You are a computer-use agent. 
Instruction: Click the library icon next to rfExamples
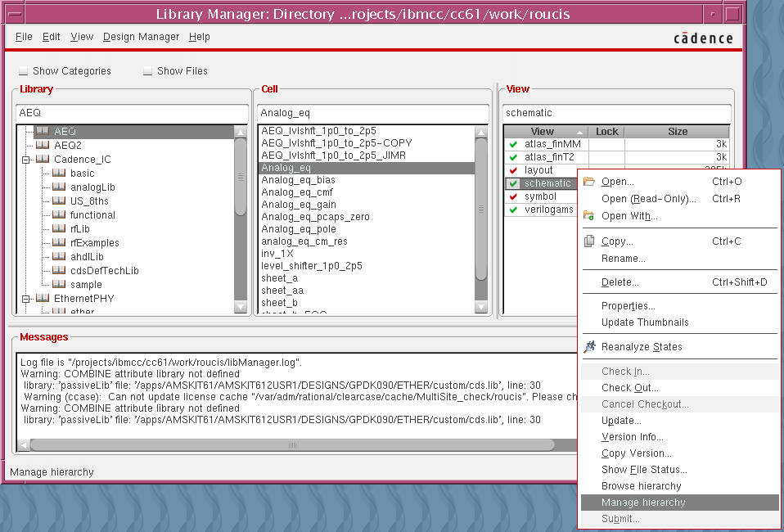click(x=60, y=242)
